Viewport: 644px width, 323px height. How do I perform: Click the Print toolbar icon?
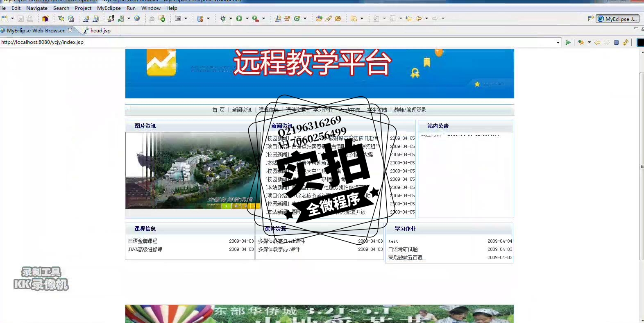point(30,18)
